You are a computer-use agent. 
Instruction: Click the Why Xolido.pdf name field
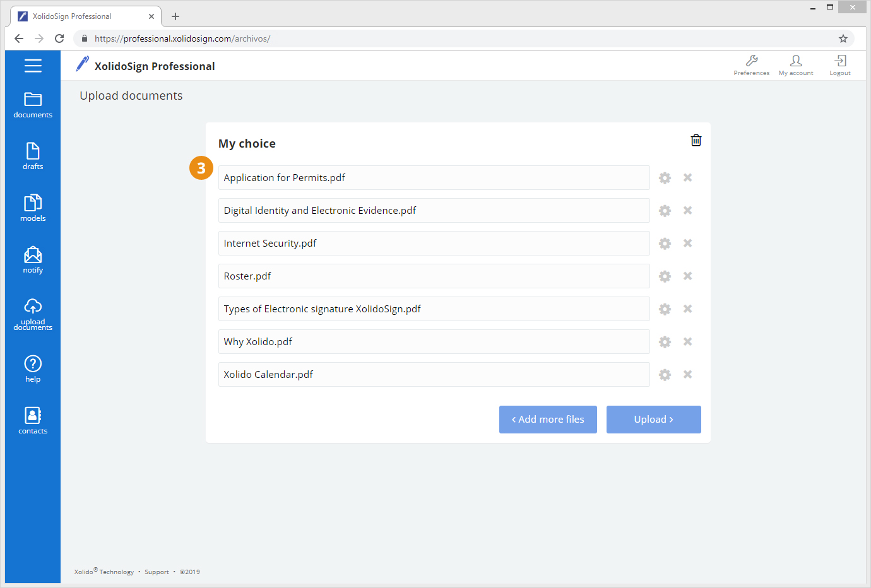434,342
